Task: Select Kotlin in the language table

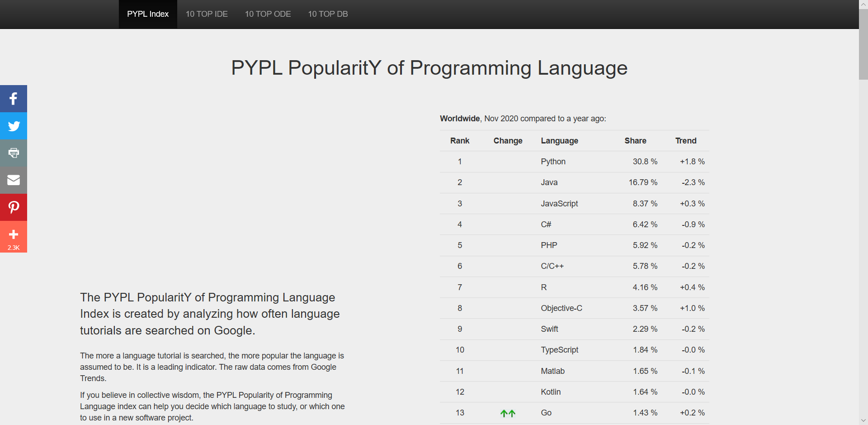Action: (551, 392)
